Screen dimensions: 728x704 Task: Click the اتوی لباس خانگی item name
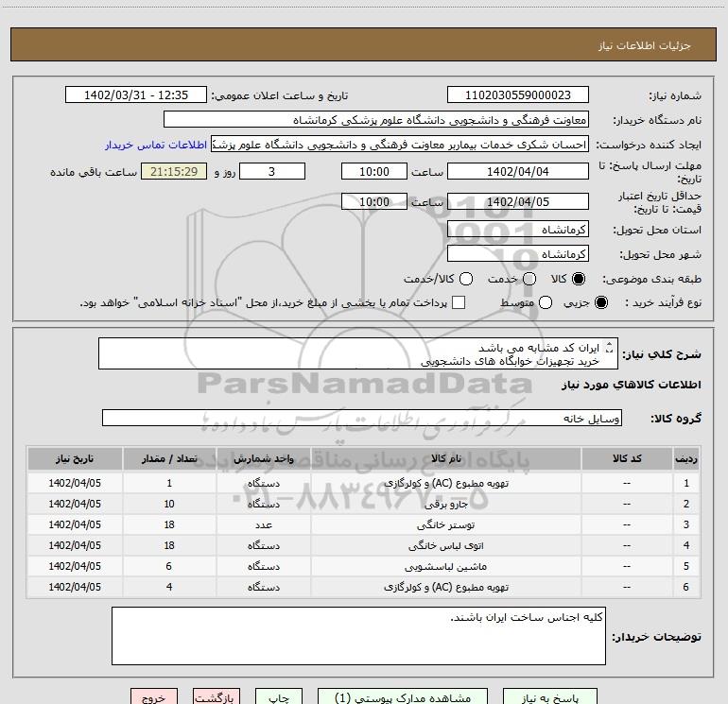point(445,546)
